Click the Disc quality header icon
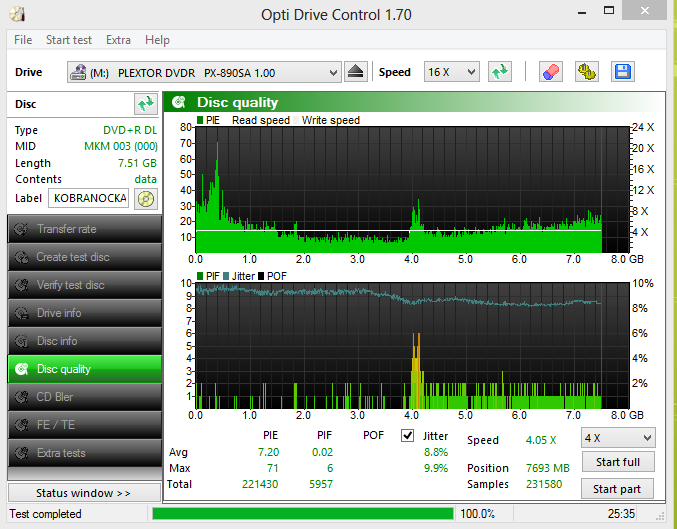Viewport: 677px width, 529px height. [x=178, y=102]
